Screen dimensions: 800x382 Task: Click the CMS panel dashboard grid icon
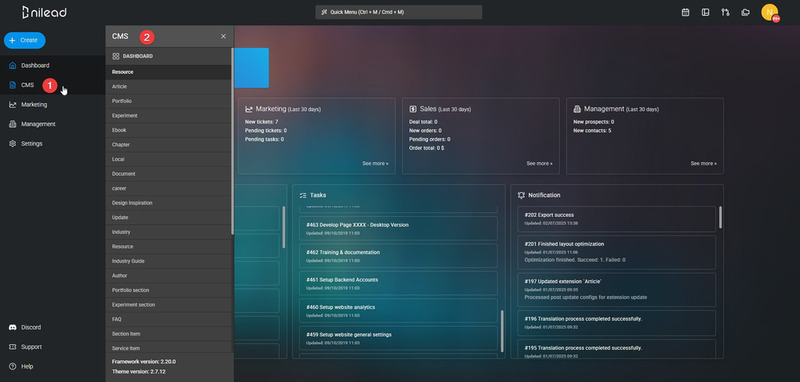[x=116, y=56]
